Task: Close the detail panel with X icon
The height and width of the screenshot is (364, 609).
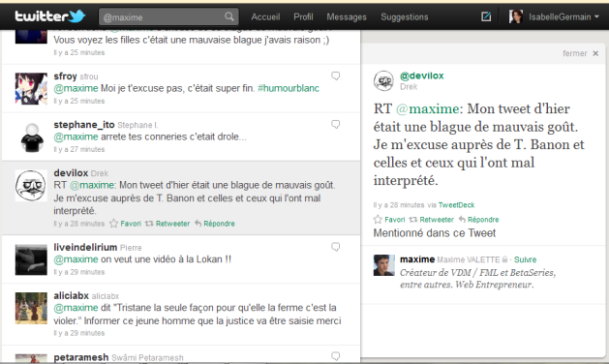Action: [x=595, y=53]
